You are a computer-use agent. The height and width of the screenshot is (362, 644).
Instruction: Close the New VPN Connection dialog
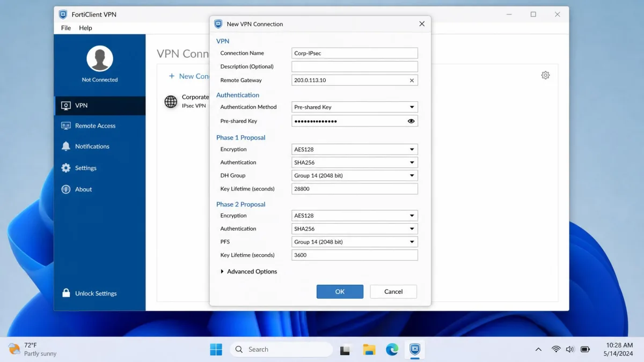[x=422, y=24]
